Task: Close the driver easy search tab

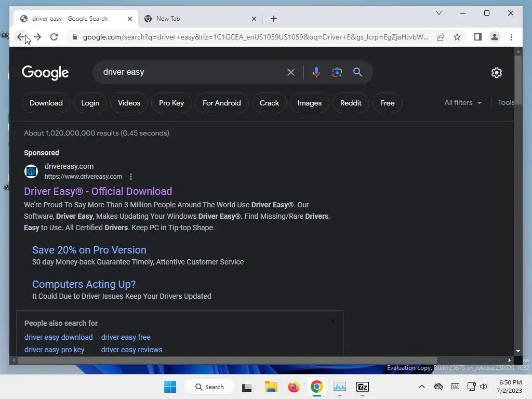Action: click(x=129, y=19)
